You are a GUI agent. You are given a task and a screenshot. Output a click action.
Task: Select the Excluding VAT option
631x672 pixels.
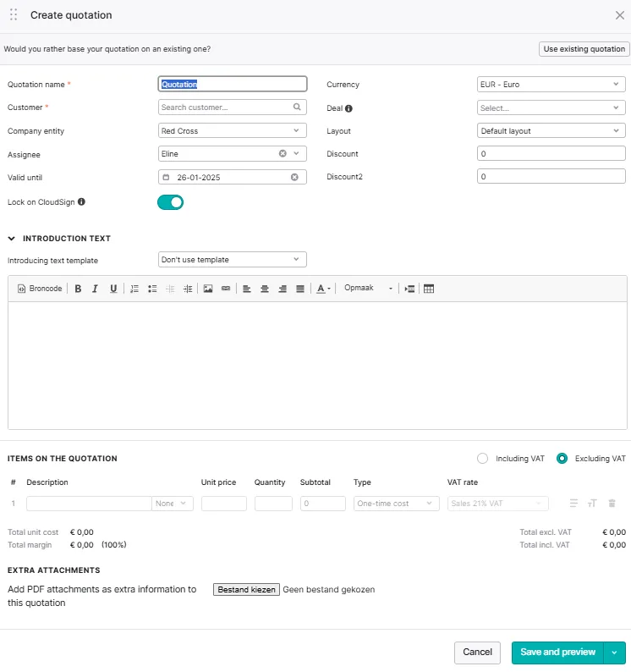562,459
